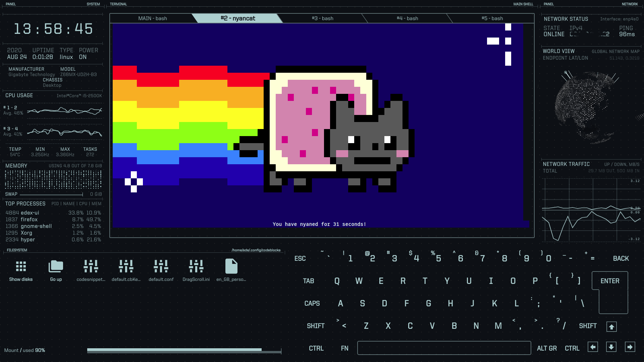Image resolution: width=644 pixels, height=362 pixels.
Task: Open the #3 - bash terminal tab
Action: [x=322, y=18]
